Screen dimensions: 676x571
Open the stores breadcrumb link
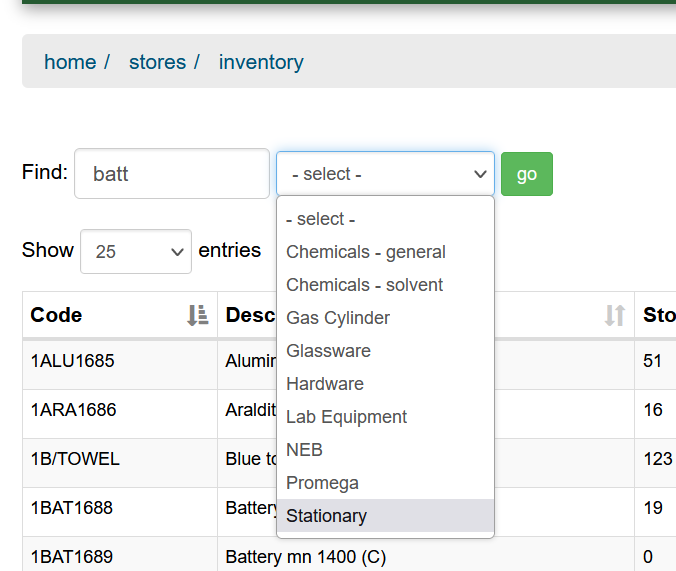click(157, 62)
